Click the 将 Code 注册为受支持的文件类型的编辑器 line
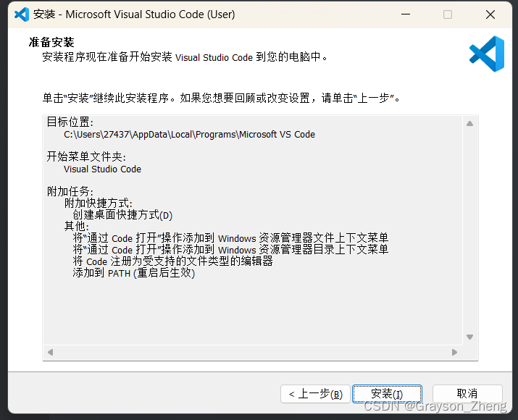518x420 pixels. 172,261
